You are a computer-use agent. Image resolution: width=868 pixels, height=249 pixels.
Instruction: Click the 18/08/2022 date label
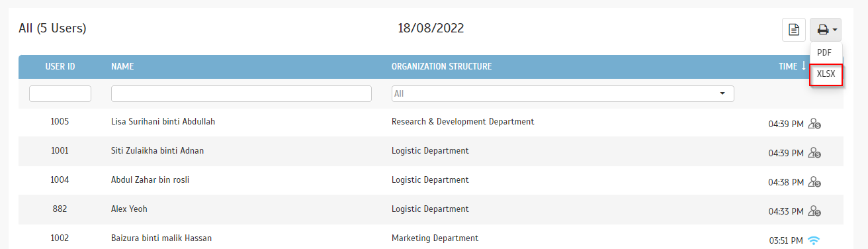431,28
